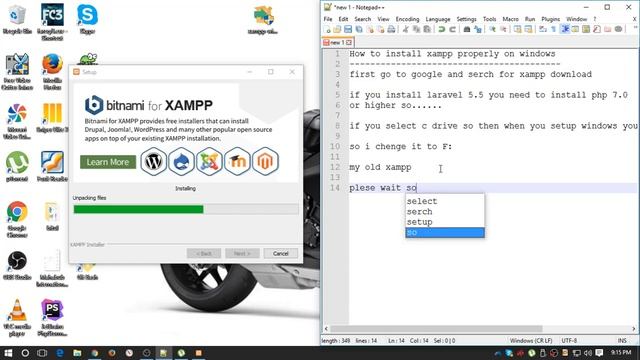Open the Language menu

[x=438, y=19]
